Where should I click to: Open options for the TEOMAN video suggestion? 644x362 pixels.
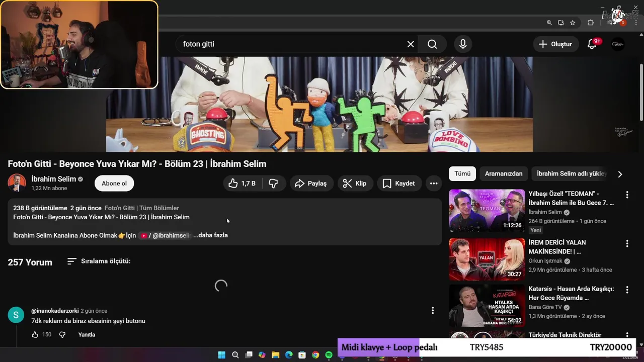click(627, 195)
